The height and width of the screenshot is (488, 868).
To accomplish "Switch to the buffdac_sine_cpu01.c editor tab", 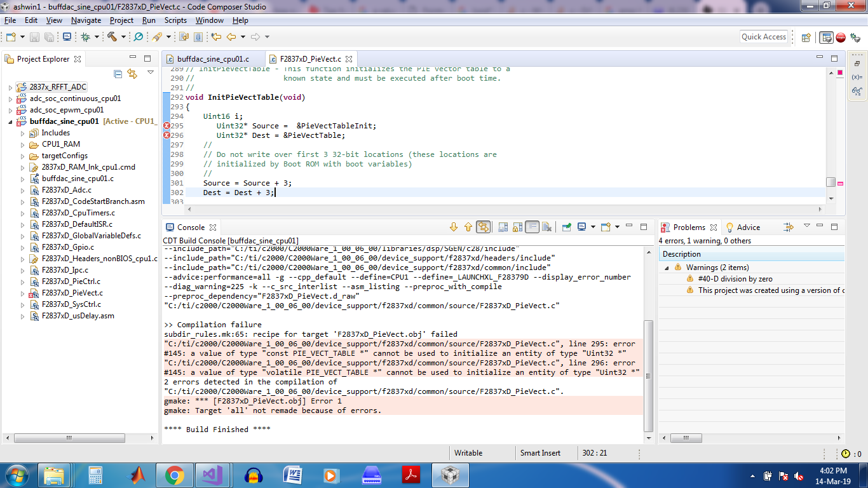I will pos(213,59).
